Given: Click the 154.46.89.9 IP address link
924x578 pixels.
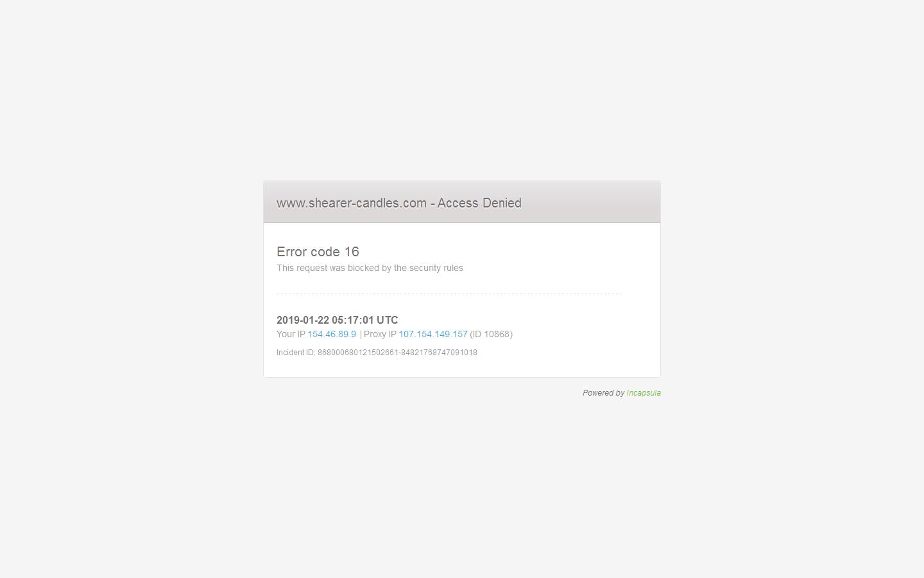Looking at the screenshot, I should coord(332,334).
